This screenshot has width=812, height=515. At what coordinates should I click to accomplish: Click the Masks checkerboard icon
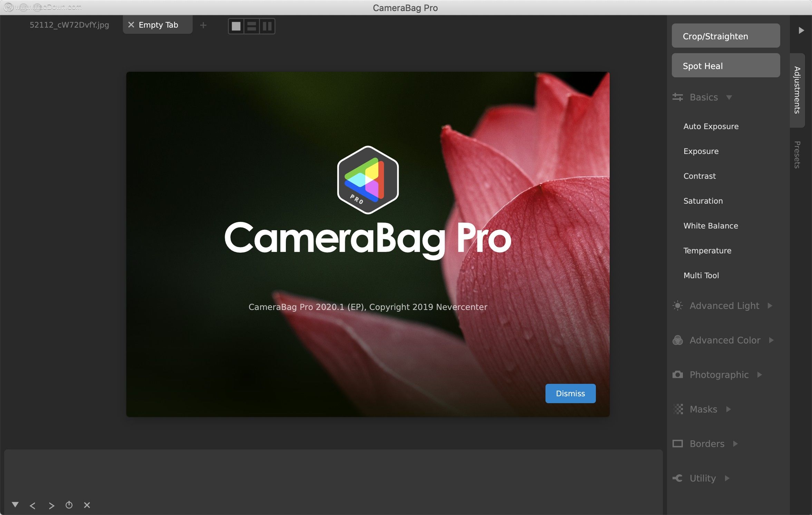point(678,409)
